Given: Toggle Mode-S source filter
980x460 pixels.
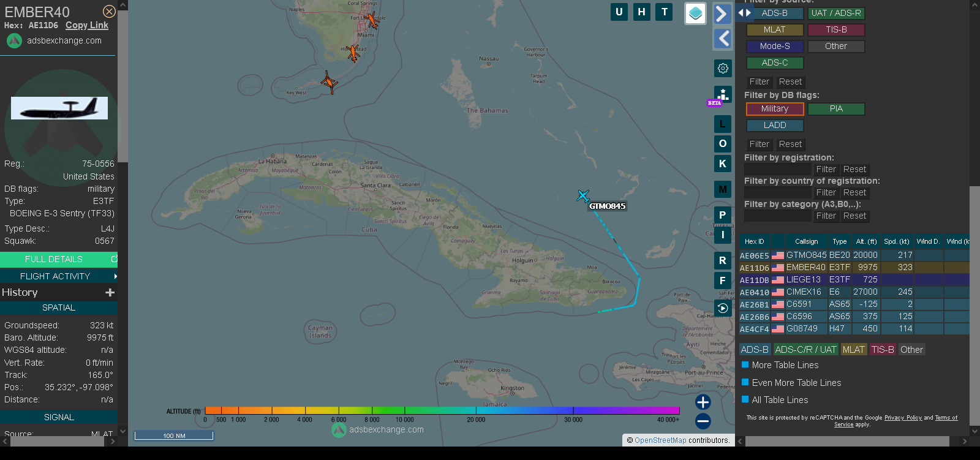Looking at the screenshot, I should (x=775, y=46).
